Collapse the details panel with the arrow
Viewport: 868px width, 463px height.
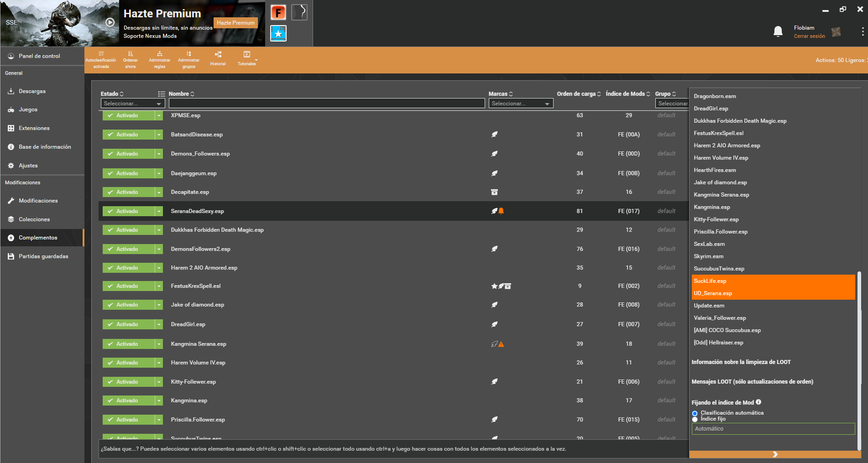coord(775,454)
